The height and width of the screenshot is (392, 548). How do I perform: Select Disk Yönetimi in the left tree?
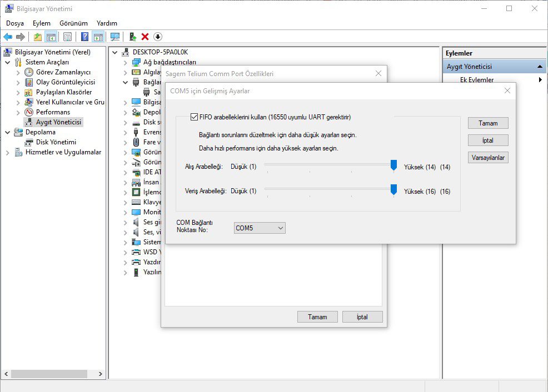56,142
